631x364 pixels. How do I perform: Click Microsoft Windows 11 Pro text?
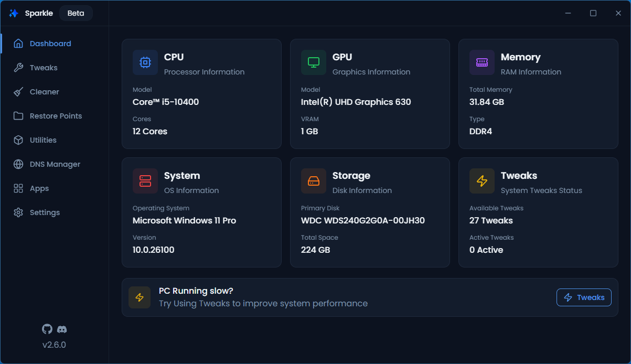[185, 220]
